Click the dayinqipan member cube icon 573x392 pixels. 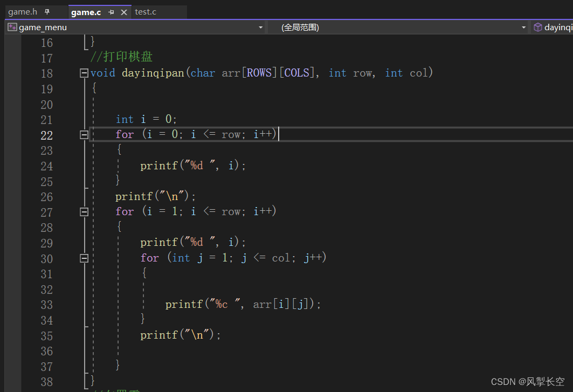537,27
